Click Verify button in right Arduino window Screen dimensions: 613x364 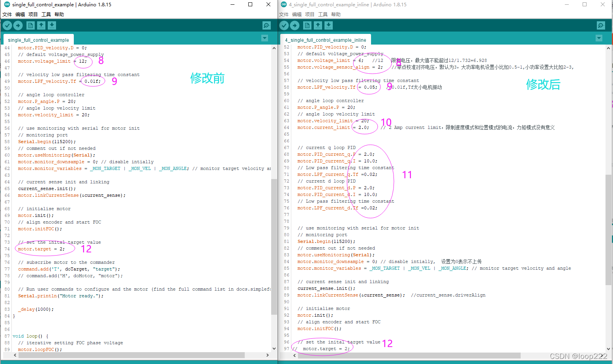pyautogui.click(x=284, y=26)
